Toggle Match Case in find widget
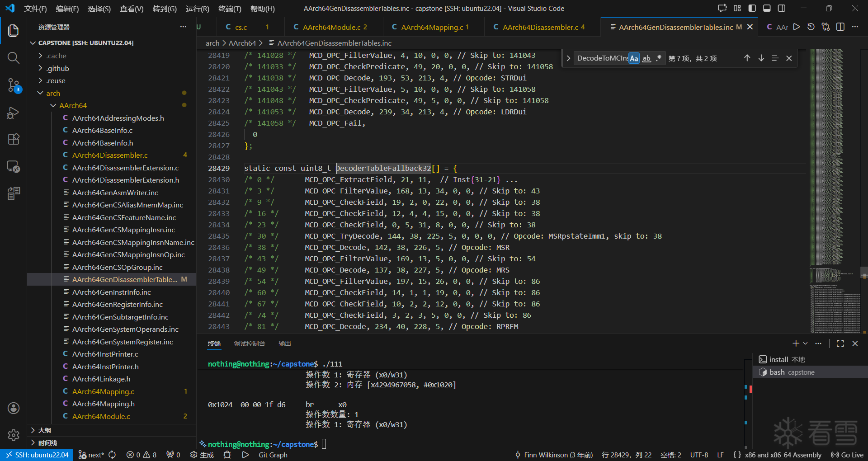The width and height of the screenshot is (868, 461). 634,58
